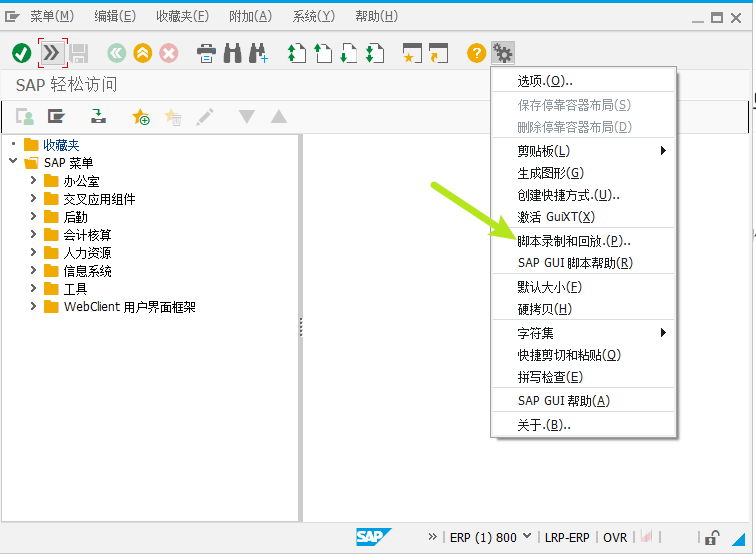The image size is (756, 558).
Task: Choose 创建快捷方式(U).. menu entry
Action: coord(583,195)
